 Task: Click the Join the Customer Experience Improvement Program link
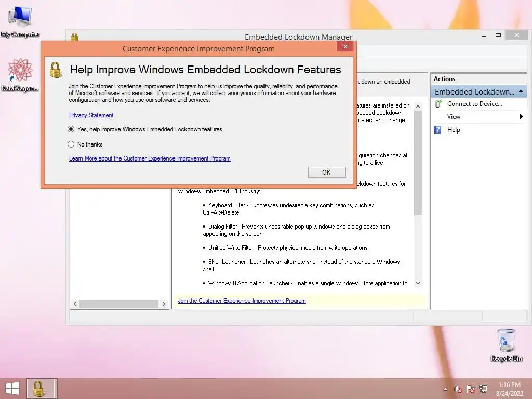pos(242,301)
